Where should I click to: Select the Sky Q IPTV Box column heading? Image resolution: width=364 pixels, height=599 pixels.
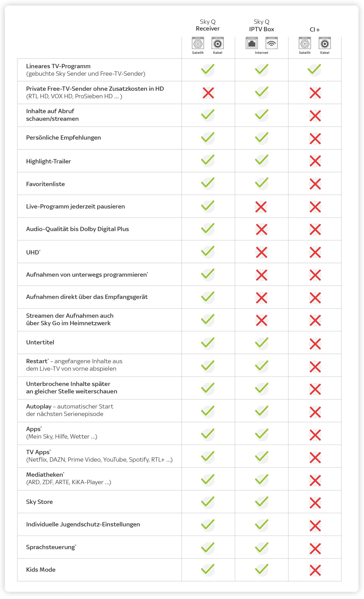point(261,25)
